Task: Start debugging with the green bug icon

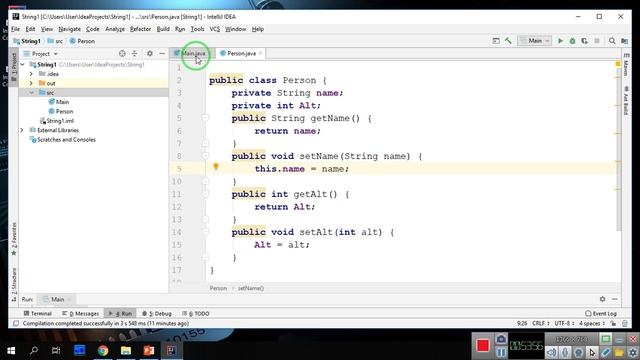Action: click(x=572, y=41)
